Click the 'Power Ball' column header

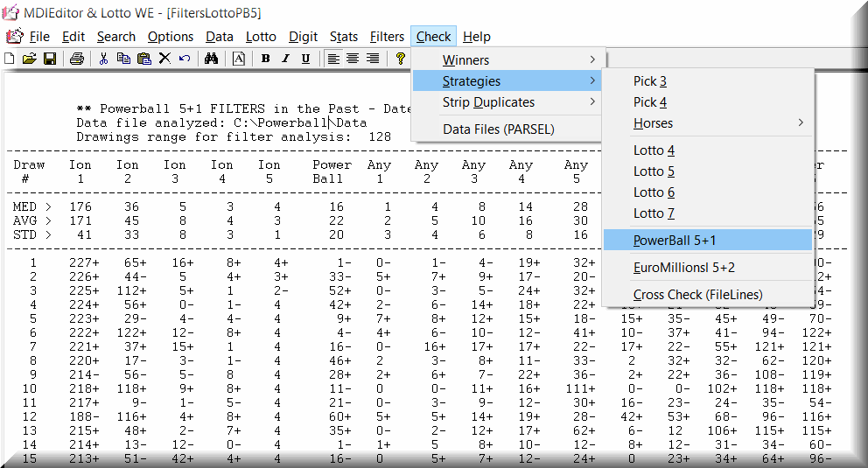(332, 171)
